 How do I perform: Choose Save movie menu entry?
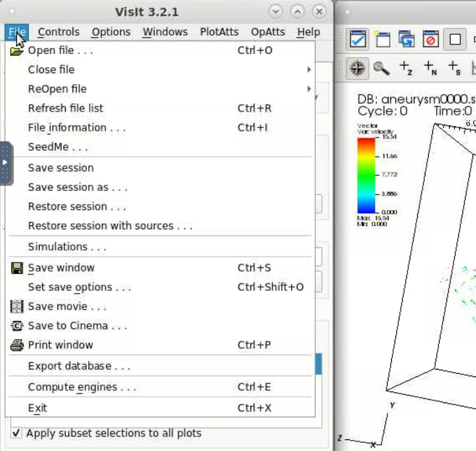coord(160,307)
